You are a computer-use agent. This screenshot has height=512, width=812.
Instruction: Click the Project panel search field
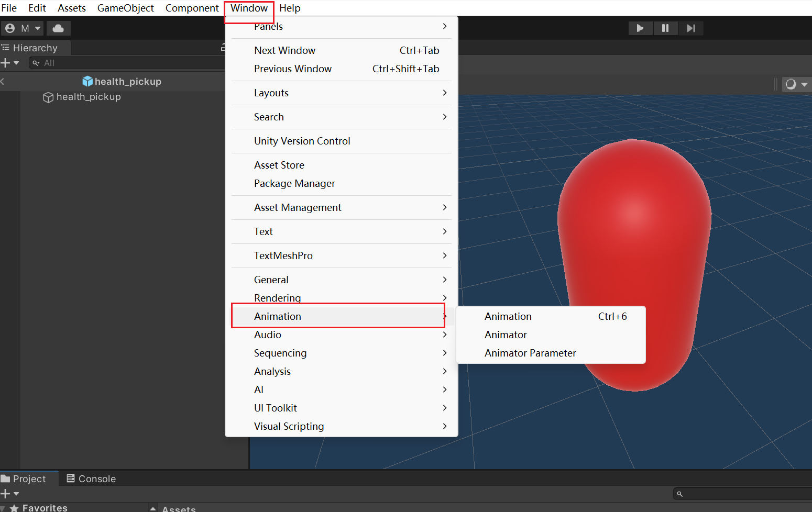742,494
